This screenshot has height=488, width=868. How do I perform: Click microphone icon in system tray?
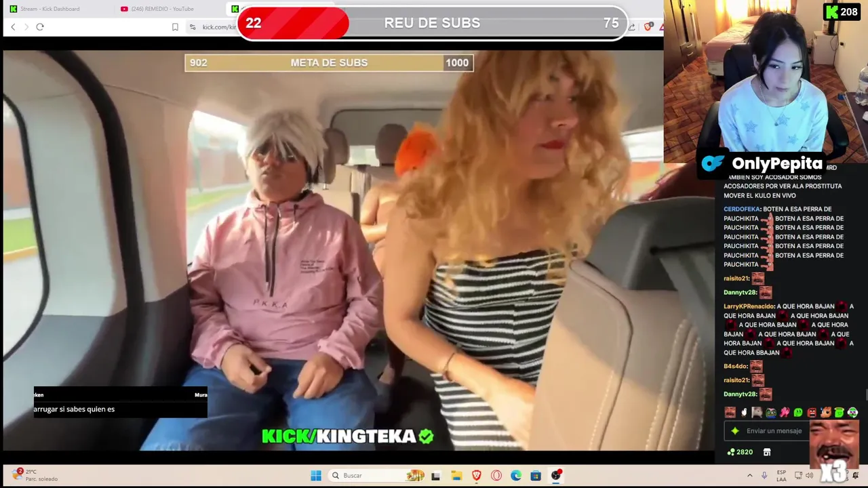[x=764, y=476]
